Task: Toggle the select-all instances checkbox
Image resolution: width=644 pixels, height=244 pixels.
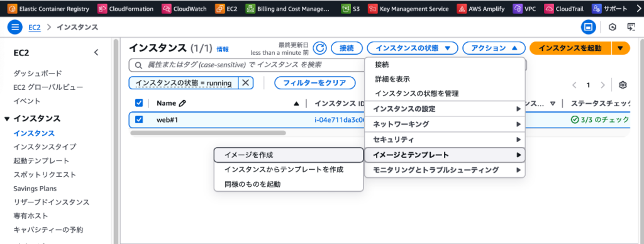Action: tap(139, 103)
